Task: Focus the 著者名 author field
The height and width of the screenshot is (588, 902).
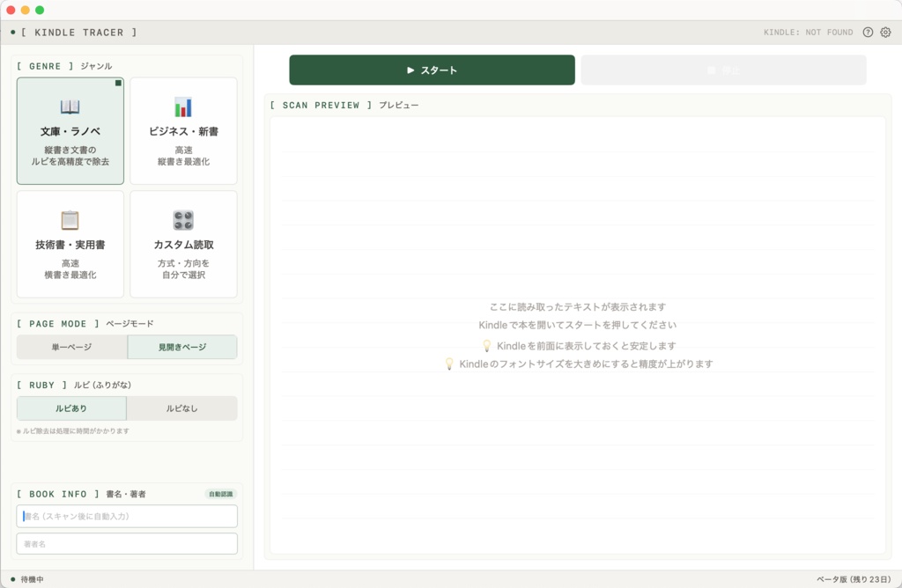Action: pyautogui.click(x=127, y=544)
